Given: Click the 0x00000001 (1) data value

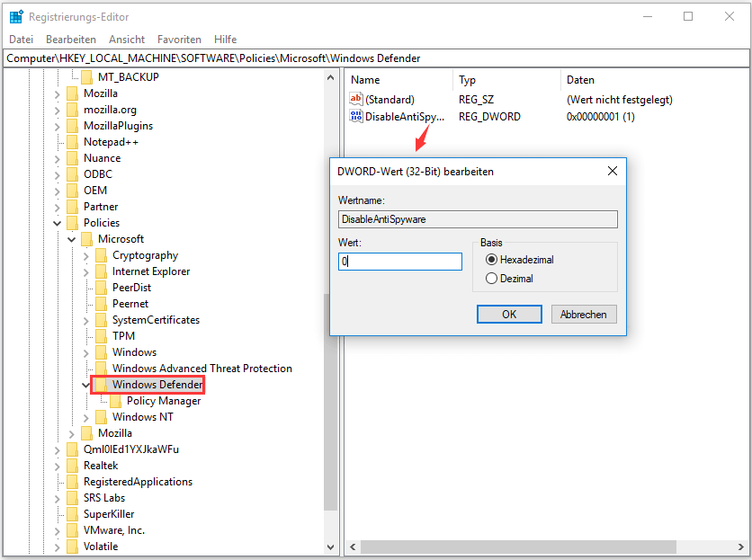Looking at the screenshot, I should [601, 117].
